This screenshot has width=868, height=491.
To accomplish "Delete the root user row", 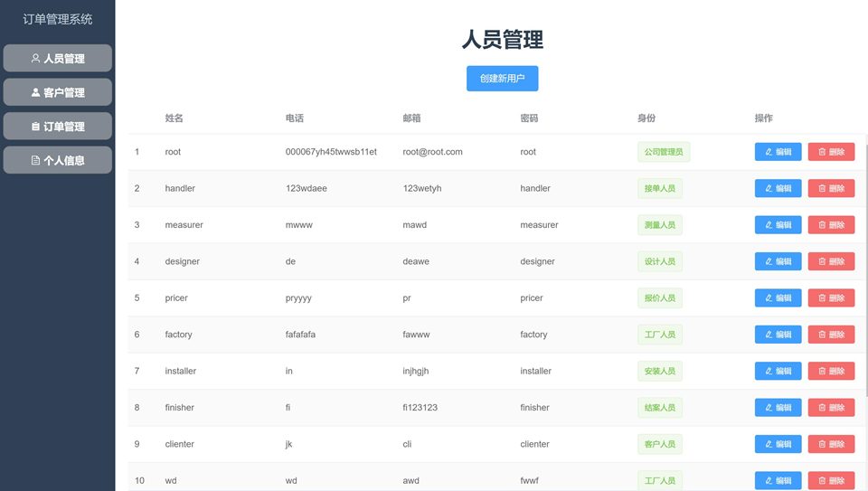I will (831, 152).
